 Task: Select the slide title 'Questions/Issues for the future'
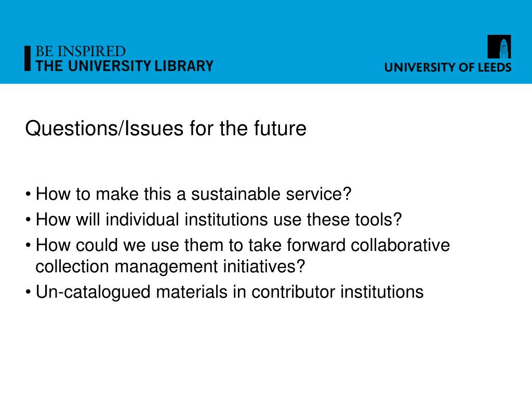pos(166,129)
